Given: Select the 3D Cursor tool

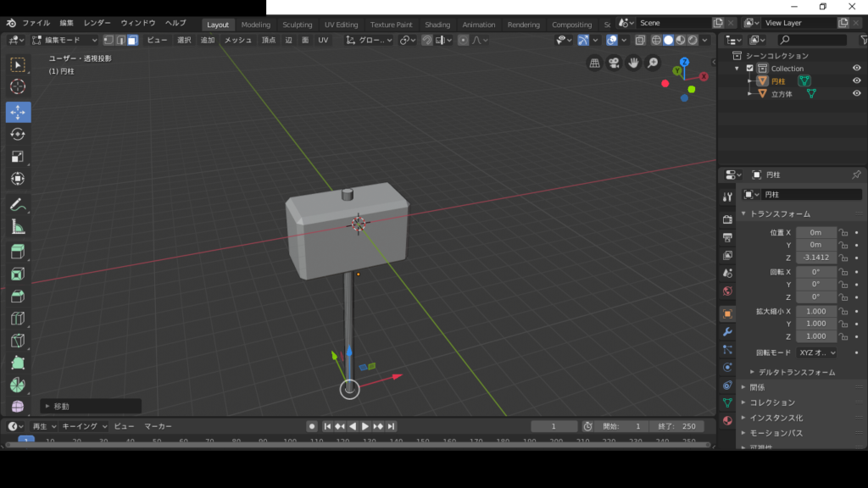Looking at the screenshot, I should tap(18, 86).
